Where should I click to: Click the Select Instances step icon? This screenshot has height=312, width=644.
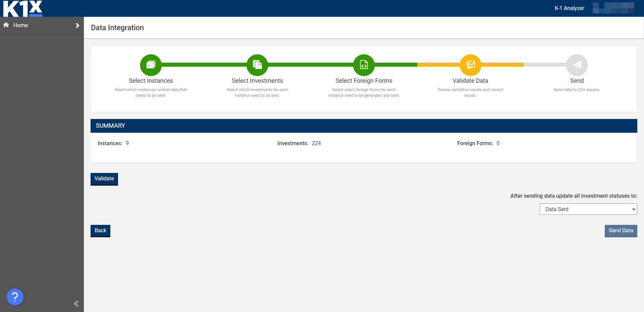point(151,65)
